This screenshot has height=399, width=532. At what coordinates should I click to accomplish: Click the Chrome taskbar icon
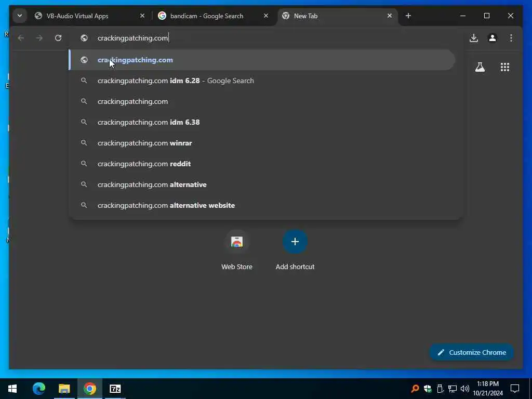pos(90,389)
